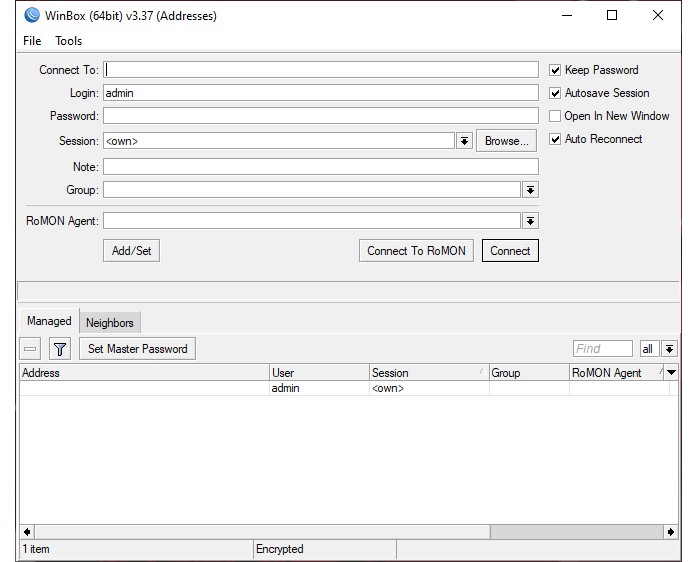
Task: Open the Group dropdown list
Action: [530, 190]
